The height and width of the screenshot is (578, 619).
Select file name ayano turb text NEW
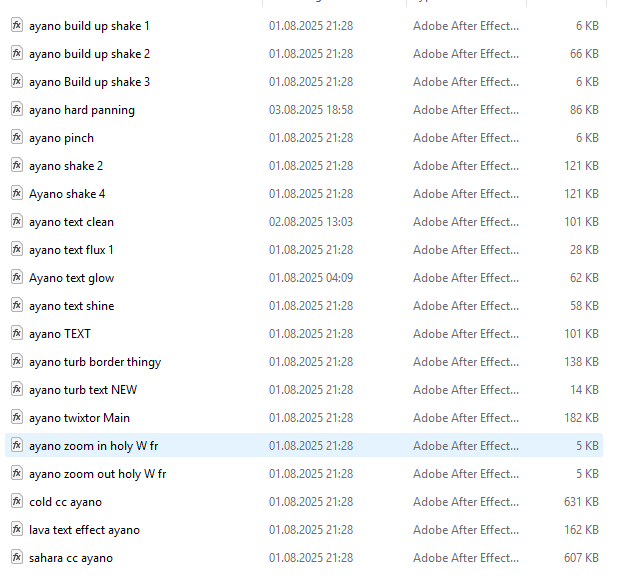[83, 390]
